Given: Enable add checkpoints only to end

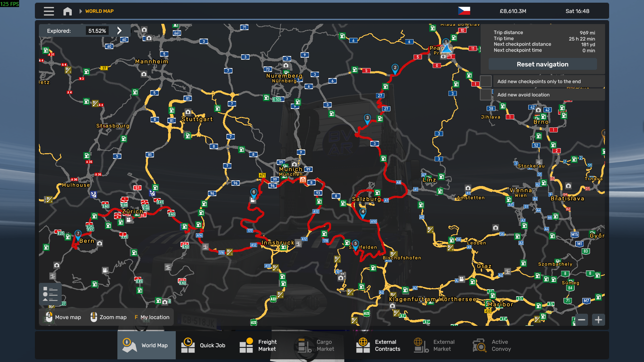Looking at the screenshot, I should pos(486,81).
